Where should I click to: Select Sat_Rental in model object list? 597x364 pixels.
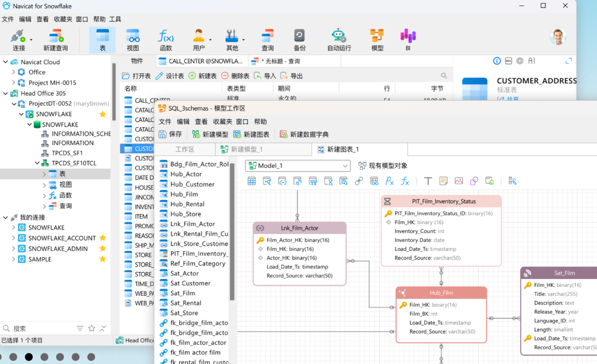[185, 303]
